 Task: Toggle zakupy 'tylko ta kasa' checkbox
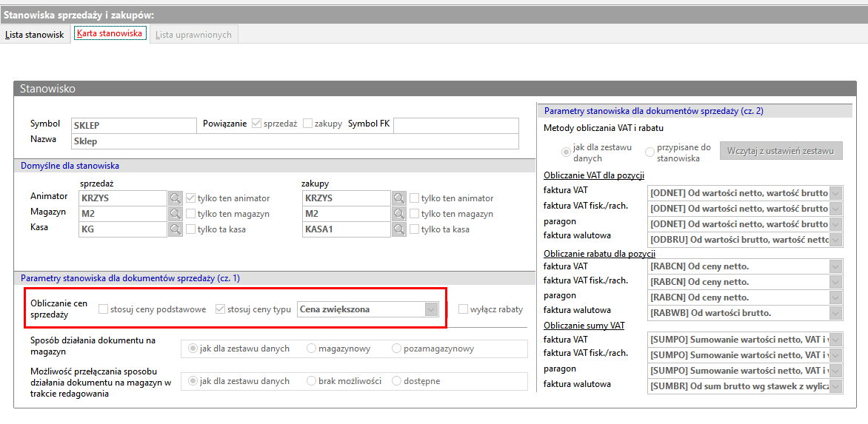click(x=415, y=229)
